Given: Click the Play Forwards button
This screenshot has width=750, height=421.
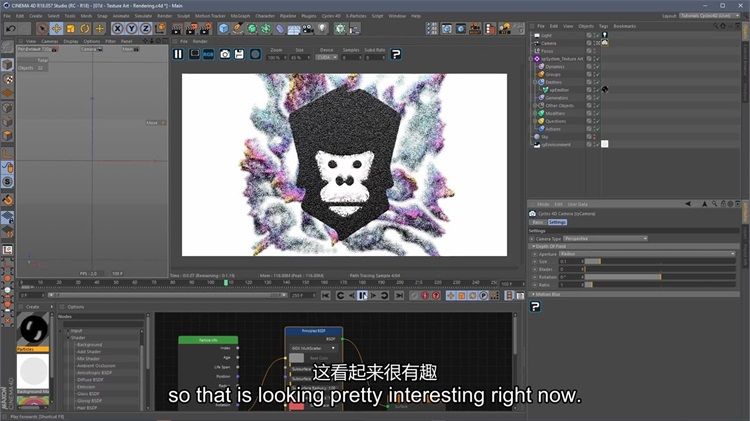Looking at the screenshot, I should 362,296.
